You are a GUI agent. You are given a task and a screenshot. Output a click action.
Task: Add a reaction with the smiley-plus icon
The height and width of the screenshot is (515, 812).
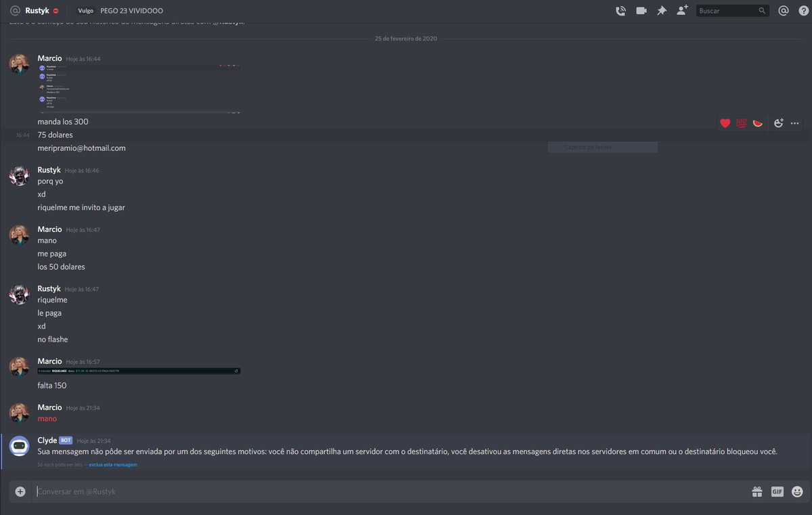[778, 123]
